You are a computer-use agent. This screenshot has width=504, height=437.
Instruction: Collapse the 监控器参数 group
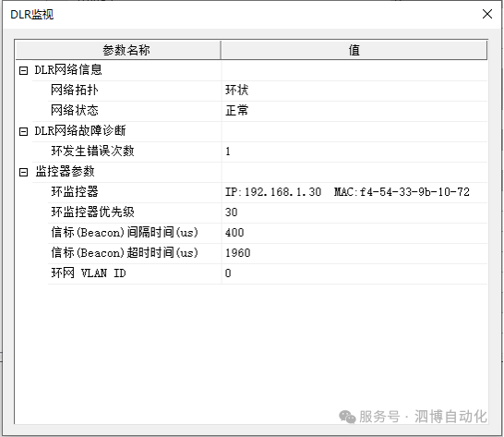23,172
